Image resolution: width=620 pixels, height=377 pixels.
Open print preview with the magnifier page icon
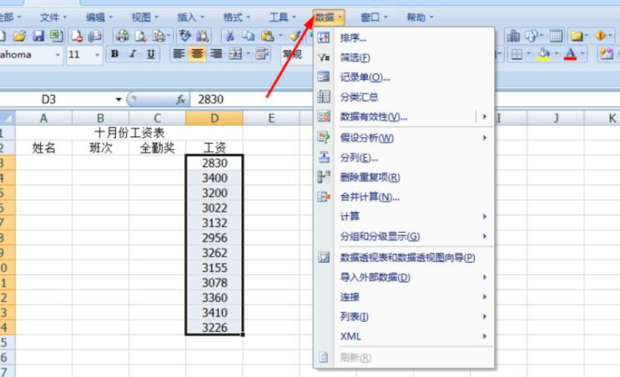[140, 36]
